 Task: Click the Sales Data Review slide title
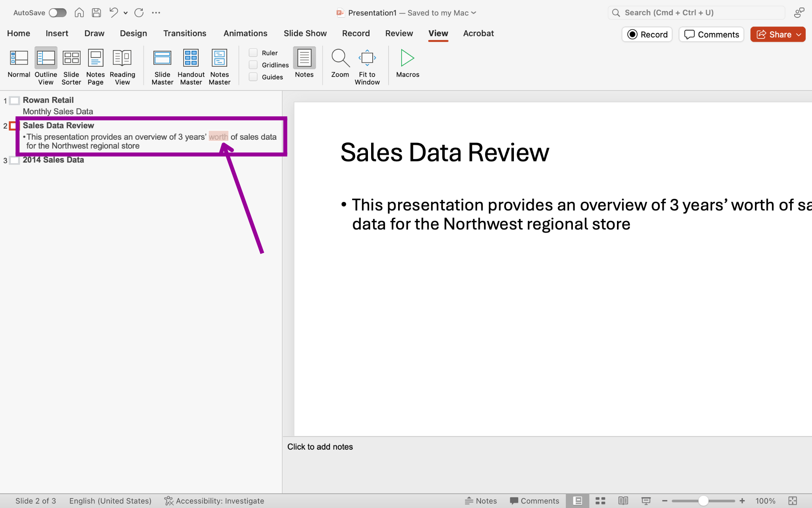pos(445,153)
